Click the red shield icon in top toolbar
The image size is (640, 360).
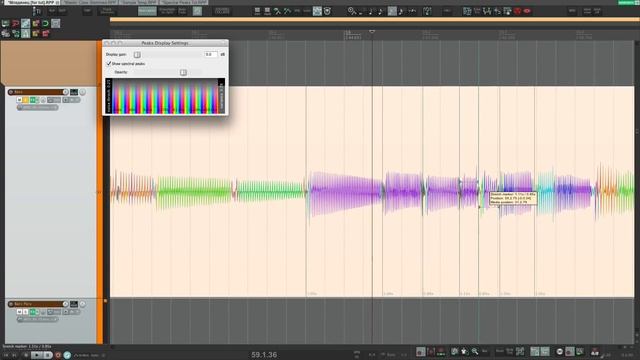(518, 11)
